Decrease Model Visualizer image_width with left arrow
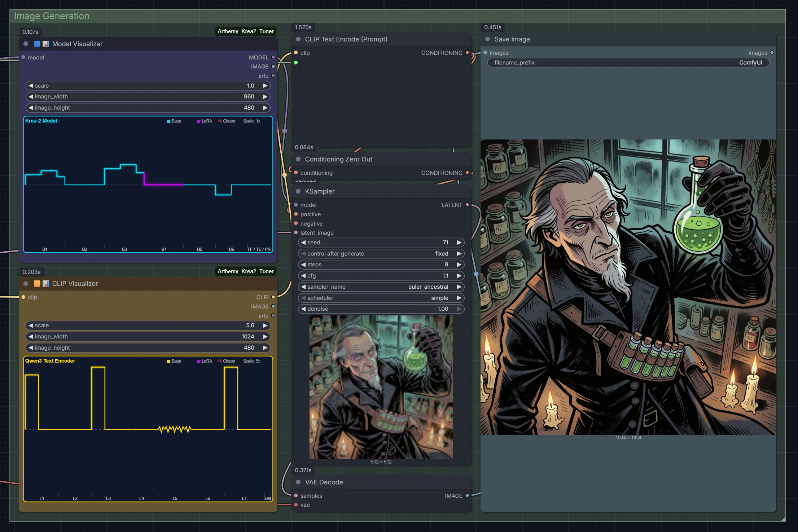The height and width of the screenshot is (532, 798). (x=31, y=97)
